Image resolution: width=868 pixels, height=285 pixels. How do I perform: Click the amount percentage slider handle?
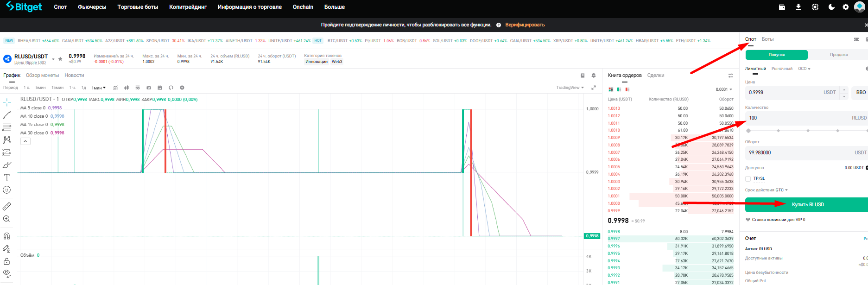click(x=748, y=131)
